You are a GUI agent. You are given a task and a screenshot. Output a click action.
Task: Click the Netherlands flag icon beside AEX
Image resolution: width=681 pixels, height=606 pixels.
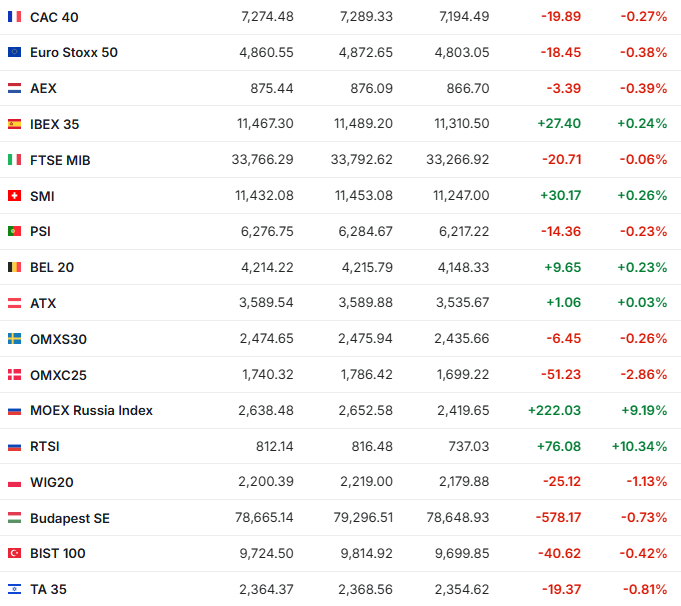pyautogui.click(x=14, y=88)
